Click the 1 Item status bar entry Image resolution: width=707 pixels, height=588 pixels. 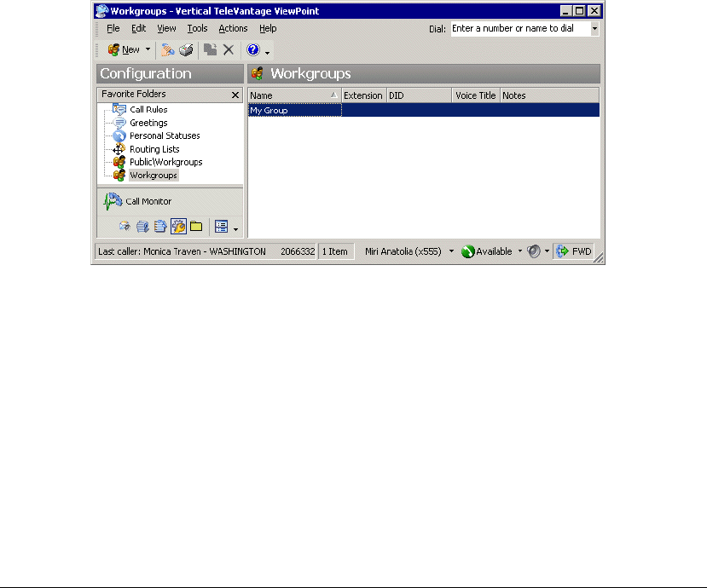334,251
